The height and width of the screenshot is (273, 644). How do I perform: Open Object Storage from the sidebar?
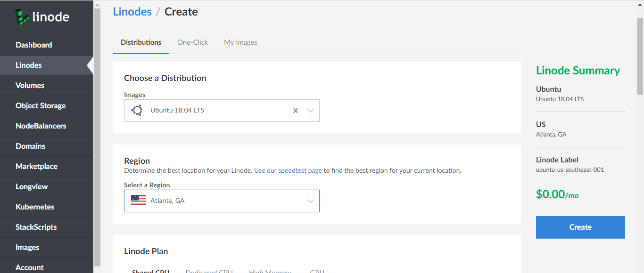[x=41, y=106]
